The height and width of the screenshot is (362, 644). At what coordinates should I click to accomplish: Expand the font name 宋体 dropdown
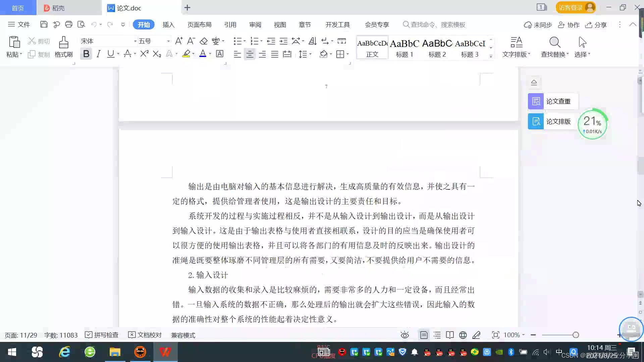pyautogui.click(x=135, y=41)
